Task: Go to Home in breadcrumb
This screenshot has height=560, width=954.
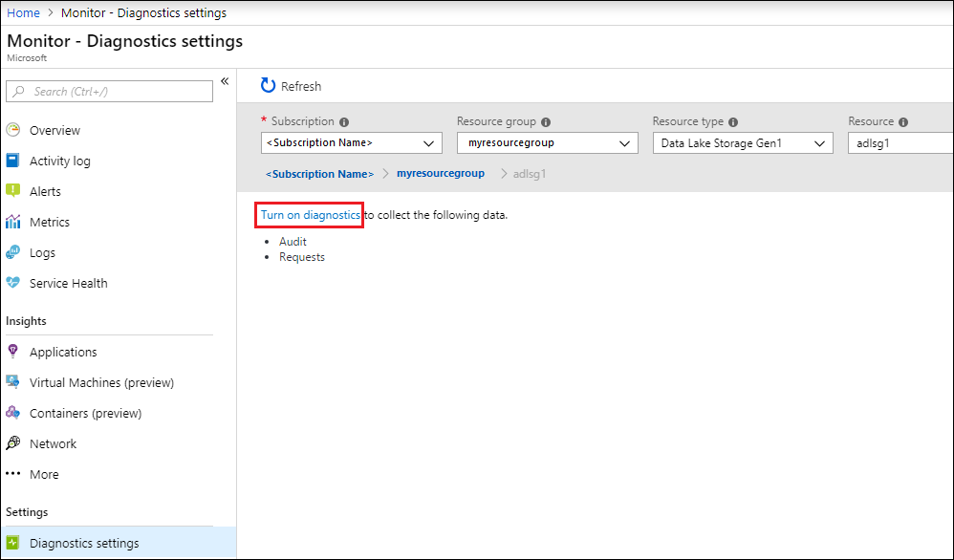Action: point(23,12)
